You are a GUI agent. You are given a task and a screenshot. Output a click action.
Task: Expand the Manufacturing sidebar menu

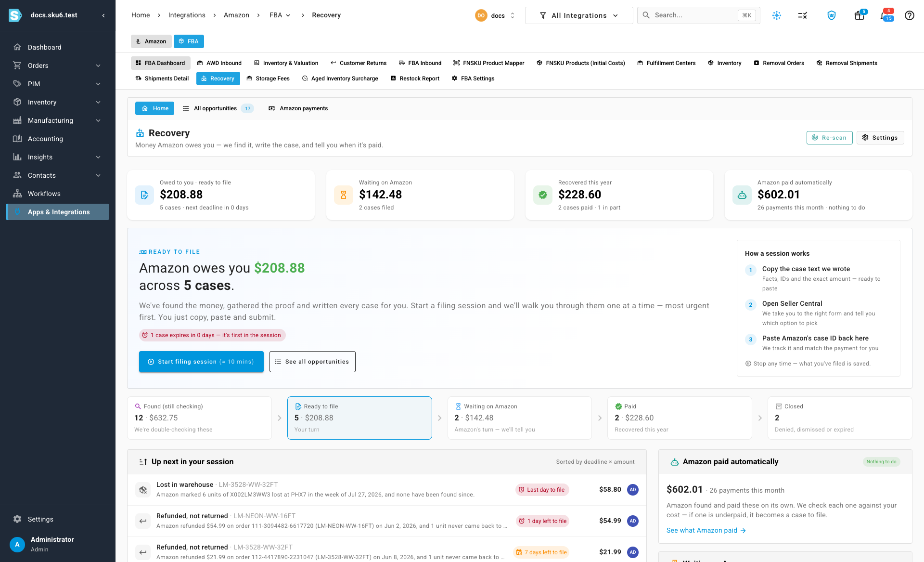coord(58,120)
